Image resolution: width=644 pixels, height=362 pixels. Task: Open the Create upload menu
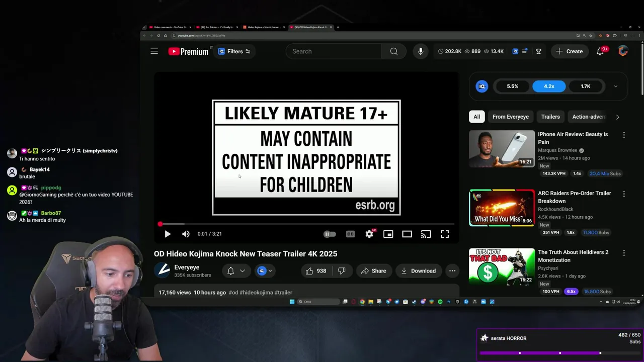570,51
